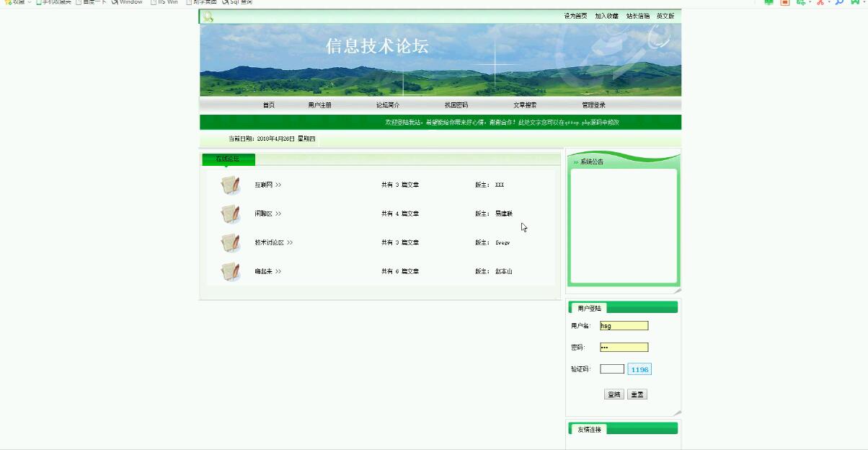
Task: Click the 重置 reset button
Action: pyautogui.click(x=637, y=394)
